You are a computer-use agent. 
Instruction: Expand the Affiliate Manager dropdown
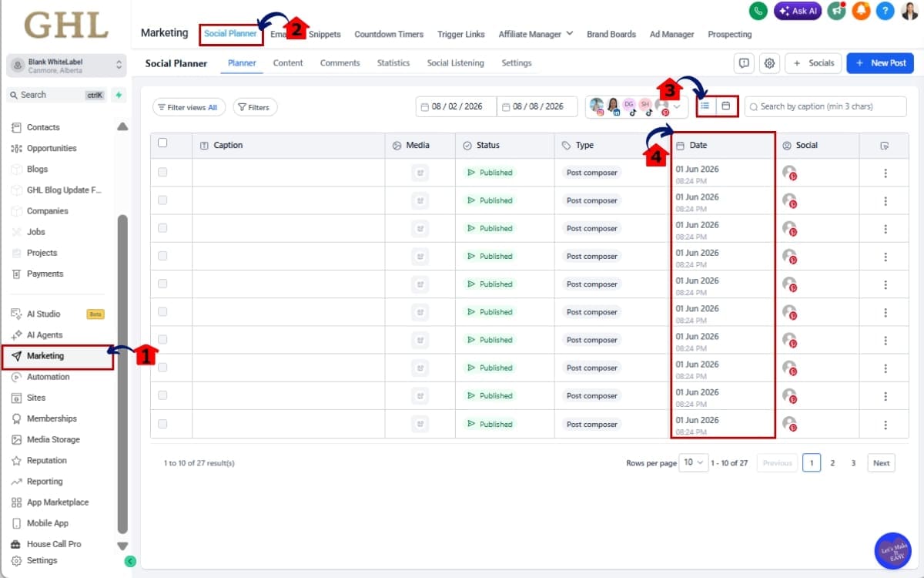(x=535, y=34)
